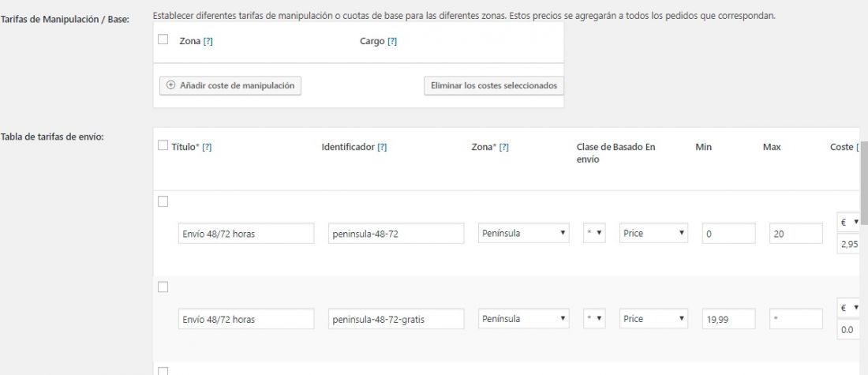The width and height of the screenshot is (868, 375).
Task: Click peninsula-48-72-gratis identifier field
Action: click(396, 319)
